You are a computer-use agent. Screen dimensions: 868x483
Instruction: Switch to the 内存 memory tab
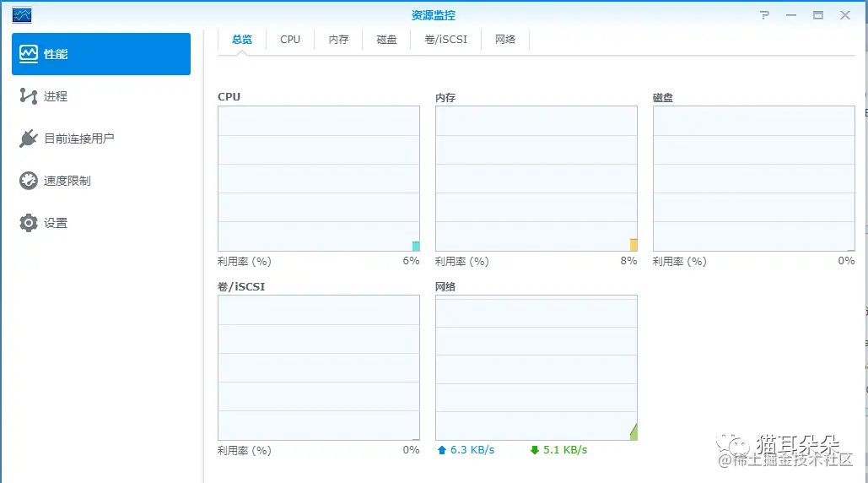[338, 40]
